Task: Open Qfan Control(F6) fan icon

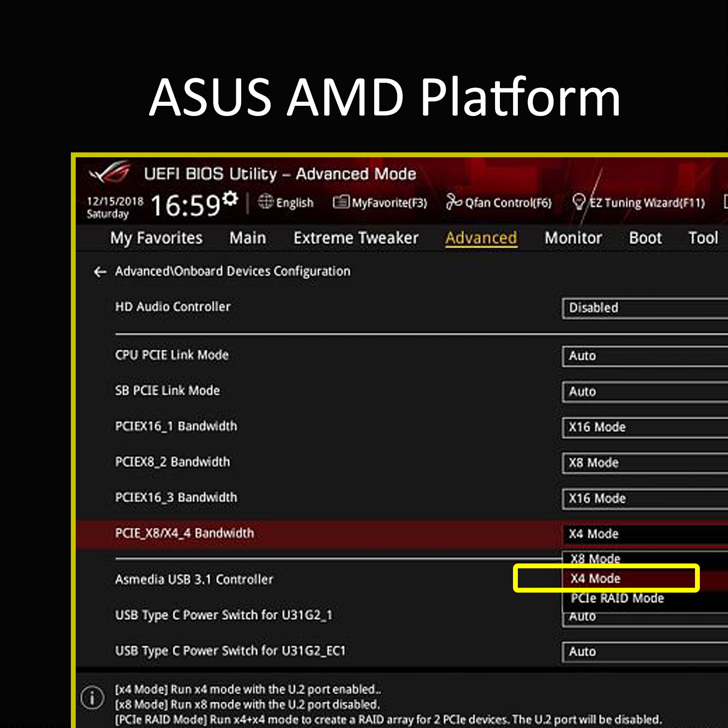Action: pyautogui.click(x=453, y=201)
